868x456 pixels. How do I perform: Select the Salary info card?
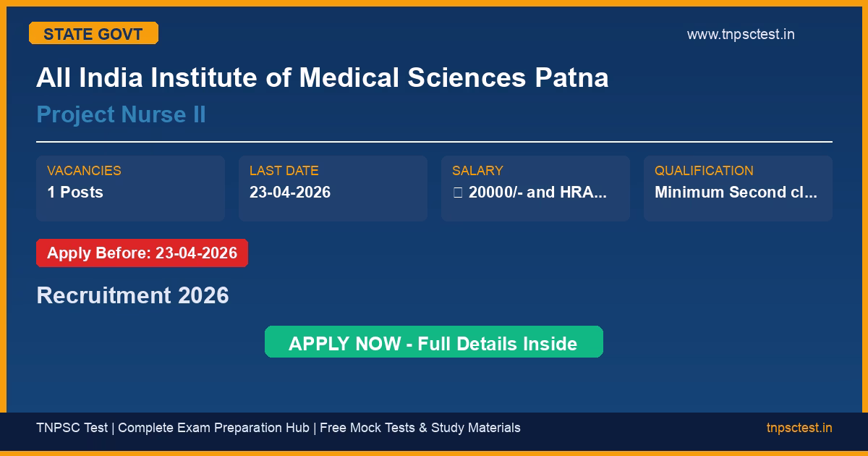pyautogui.click(x=535, y=188)
